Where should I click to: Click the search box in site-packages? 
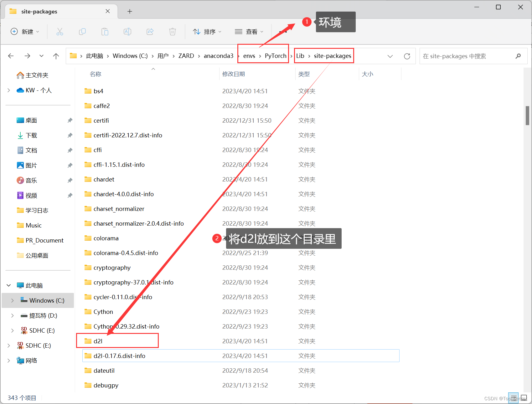467,56
